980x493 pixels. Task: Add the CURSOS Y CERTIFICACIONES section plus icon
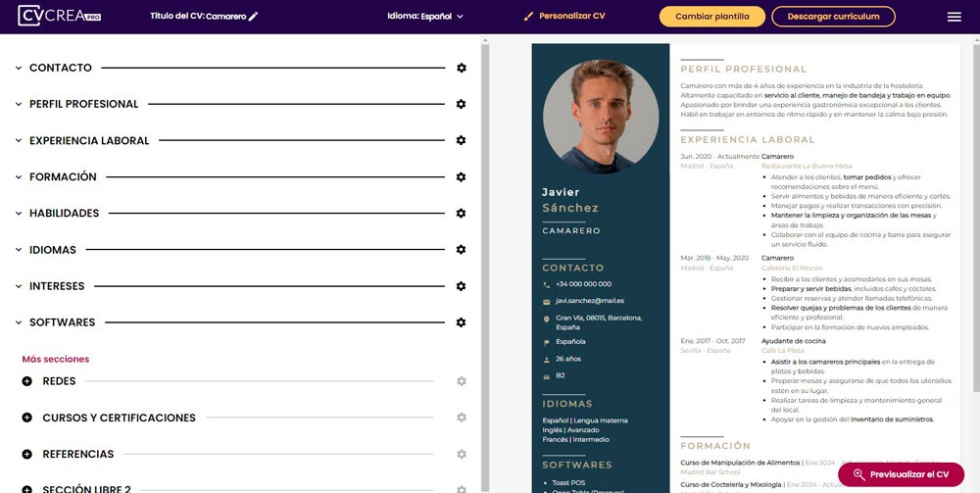[26, 418]
